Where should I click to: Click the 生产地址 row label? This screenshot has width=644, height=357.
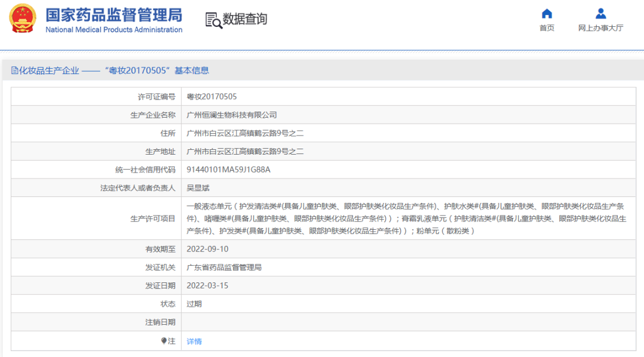(x=160, y=152)
